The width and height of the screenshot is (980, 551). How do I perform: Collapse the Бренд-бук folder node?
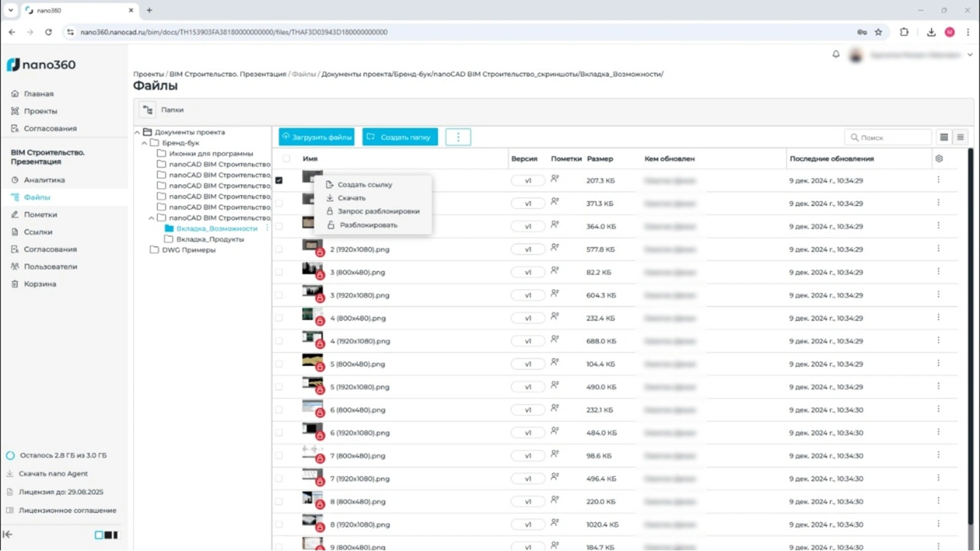[x=144, y=143]
